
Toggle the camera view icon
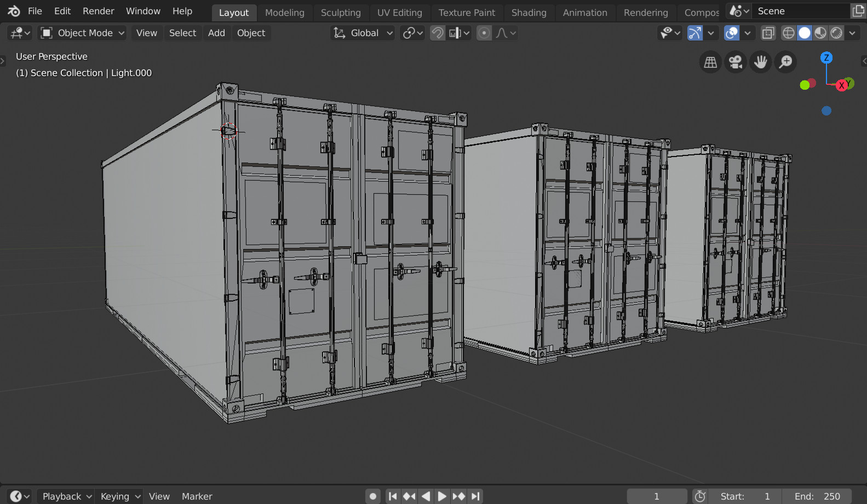tap(736, 62)
